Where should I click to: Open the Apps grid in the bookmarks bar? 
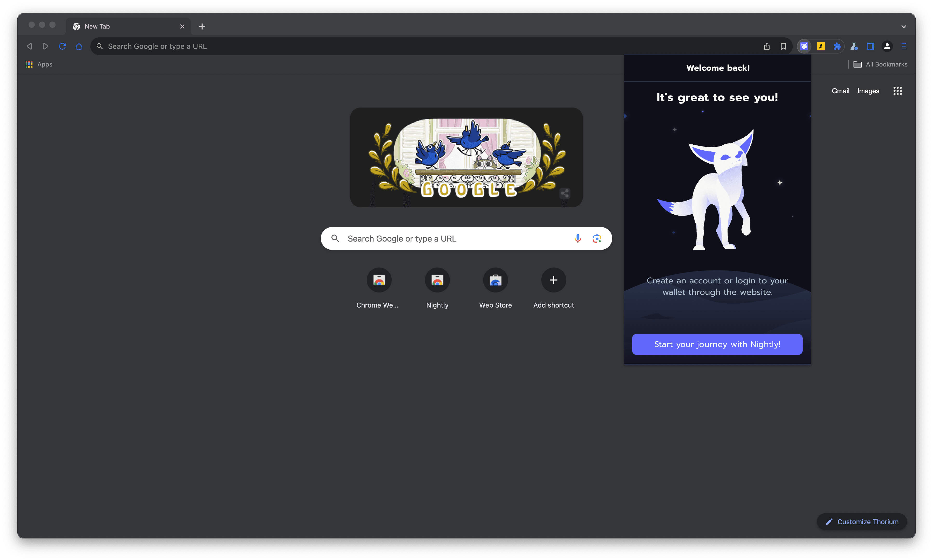(x=39, y=64)
